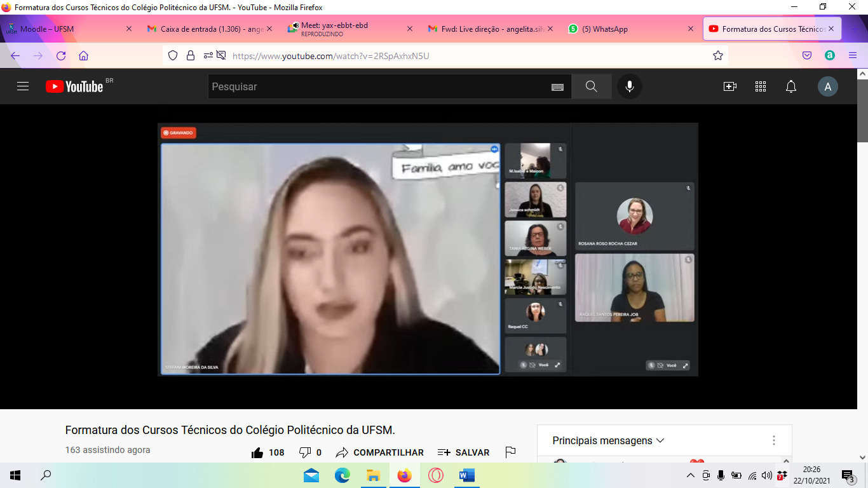
Task: Open the on-screen keyboard in search box
Action: tap(557, 87)
